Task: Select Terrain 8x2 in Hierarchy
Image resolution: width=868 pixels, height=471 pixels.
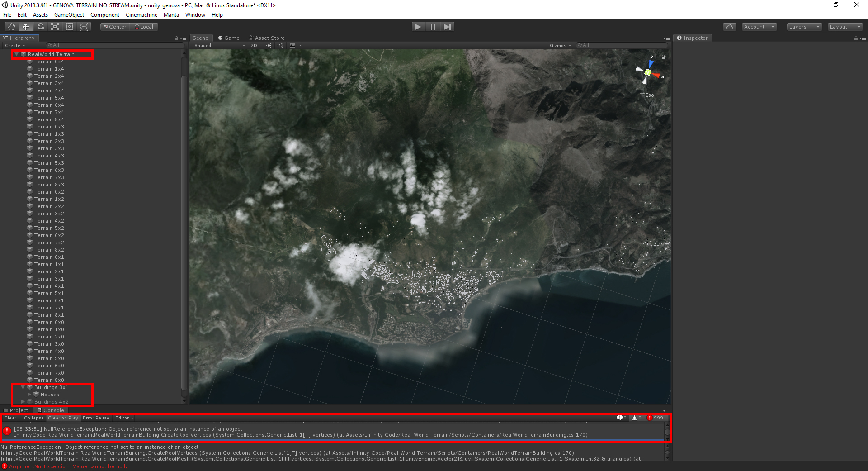Action: click(x=49, y=250)
